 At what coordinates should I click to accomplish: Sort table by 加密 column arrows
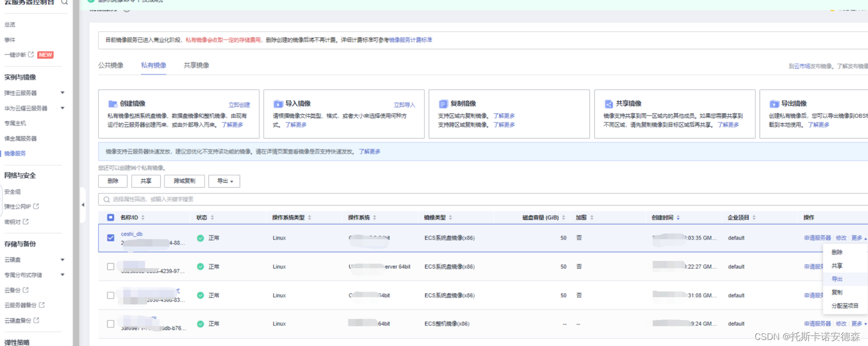(592, 218)
